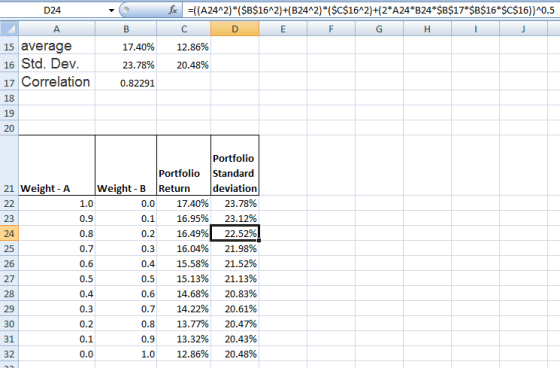The width and height of the screenshot is (560, 368).
Task: Select column I header
Action: click(x=475, y=29)
